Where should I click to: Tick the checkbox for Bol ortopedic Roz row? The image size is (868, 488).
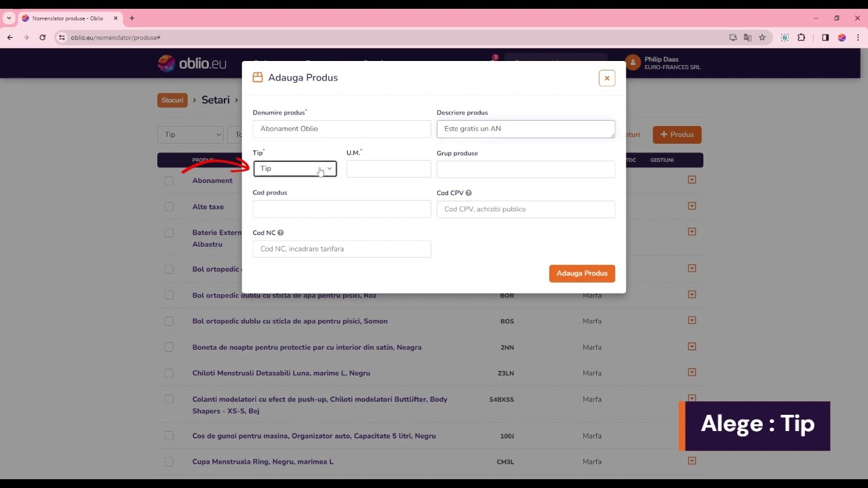(169, 296)
